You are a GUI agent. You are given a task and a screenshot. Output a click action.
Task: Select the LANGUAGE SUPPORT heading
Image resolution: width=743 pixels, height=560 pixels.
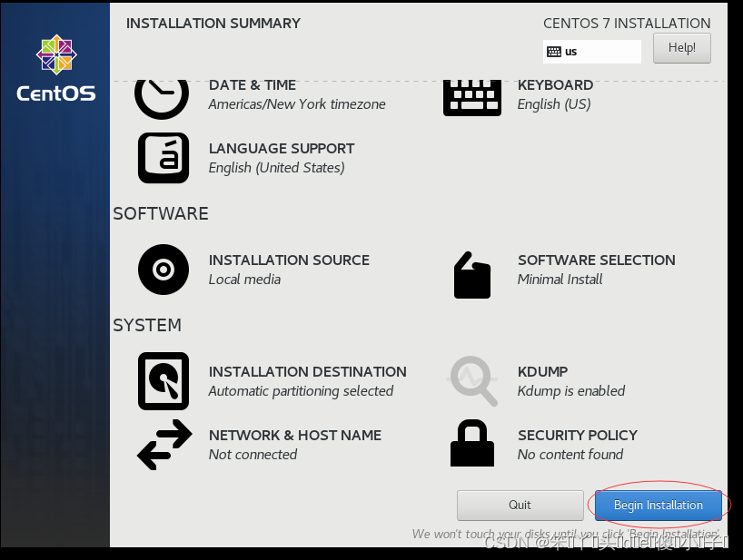coord(282,149)
